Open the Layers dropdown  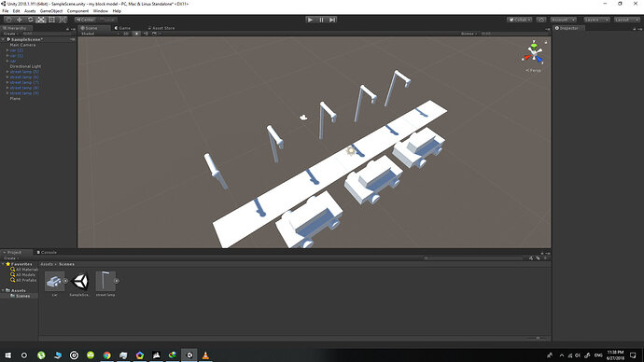(x=596, y=20)
